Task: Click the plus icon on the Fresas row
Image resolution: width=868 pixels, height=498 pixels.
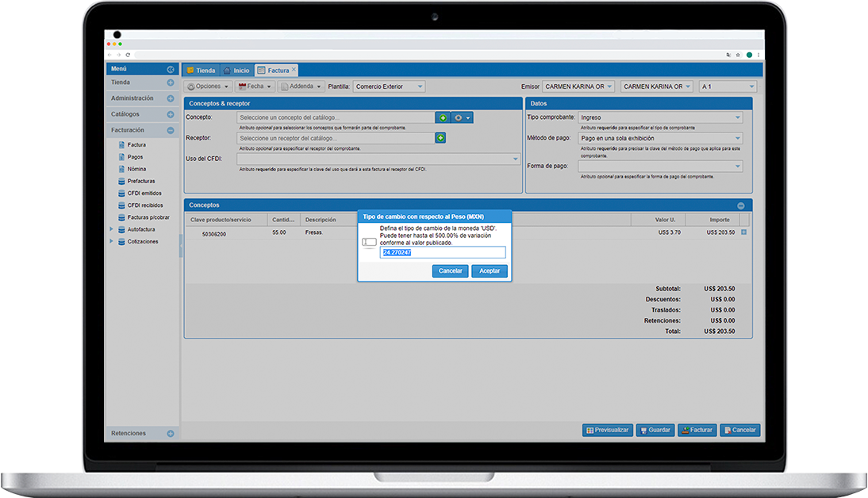Action: (x=743, y=232)
